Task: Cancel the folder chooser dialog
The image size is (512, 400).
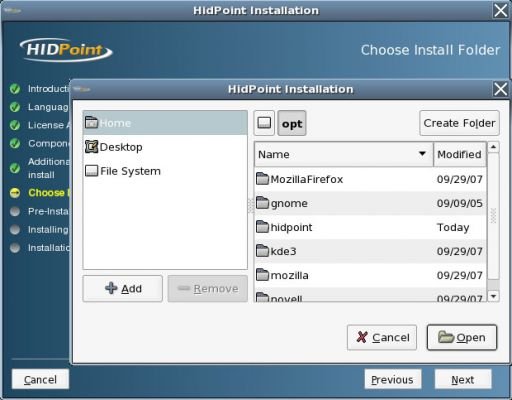Action: (382, 338)
